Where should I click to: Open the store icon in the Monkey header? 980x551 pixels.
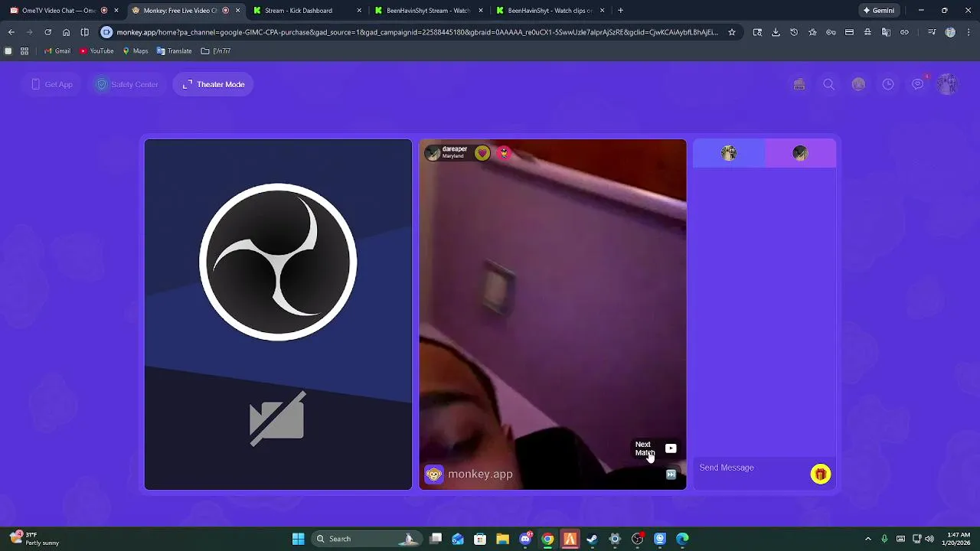799,84
